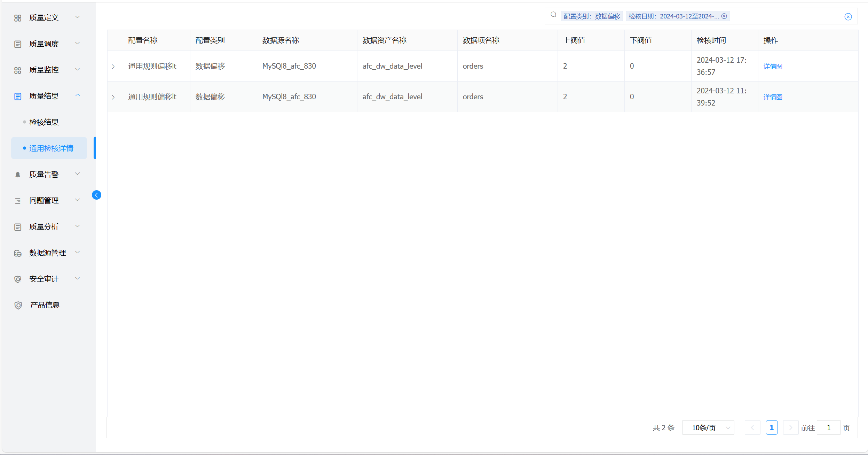Select 通用检核详情 menu item

51,148
